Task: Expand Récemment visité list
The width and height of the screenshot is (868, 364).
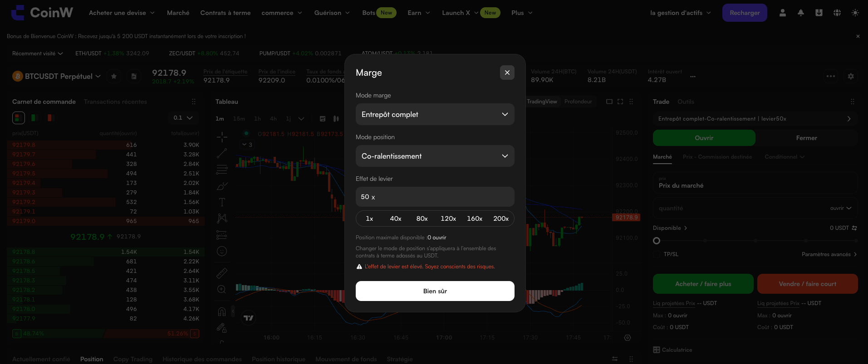Action: click(x=38, y=53)
